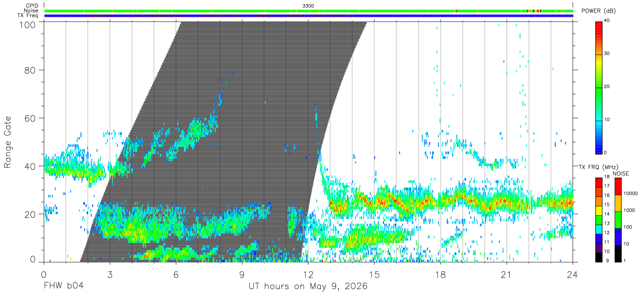Click the blue TX Freq strip above the plot
Screen dimensions: 644x297
point(308,15)
